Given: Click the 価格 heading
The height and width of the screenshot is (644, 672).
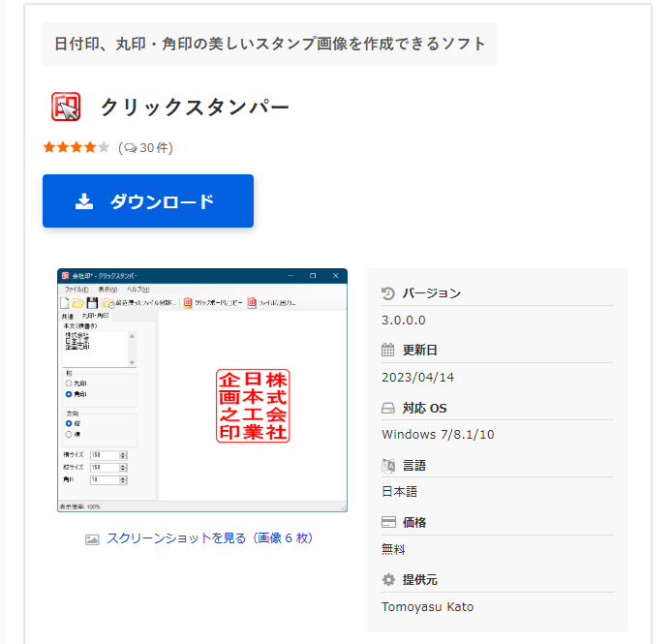Looking at the screenshot, I should pos(414,523).
